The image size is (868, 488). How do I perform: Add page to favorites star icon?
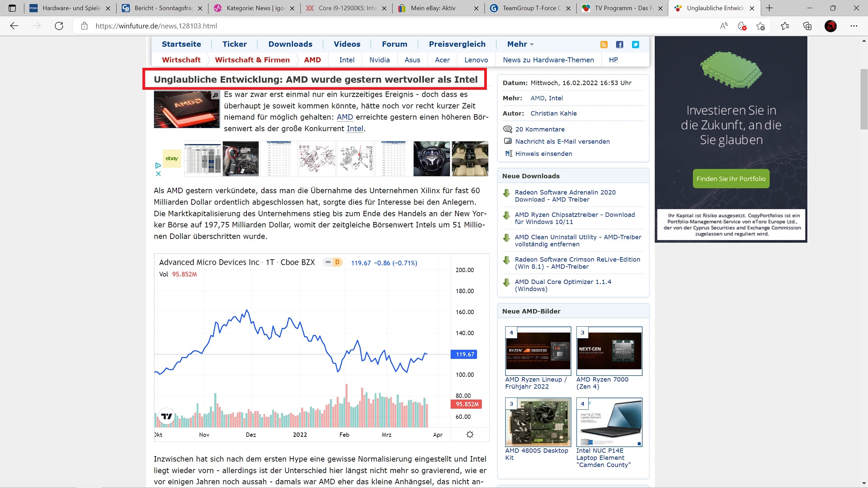click(761, 26)
